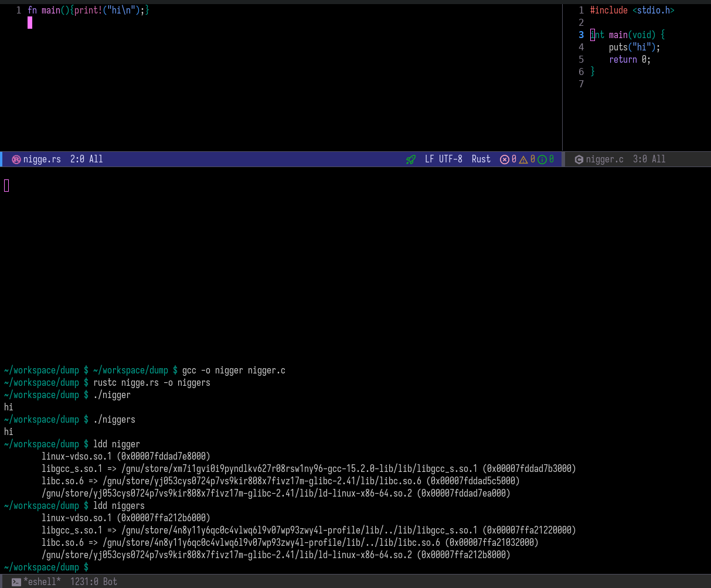
Task: Open the yellow warning count indicator
Action: click(x=527, y=159)
